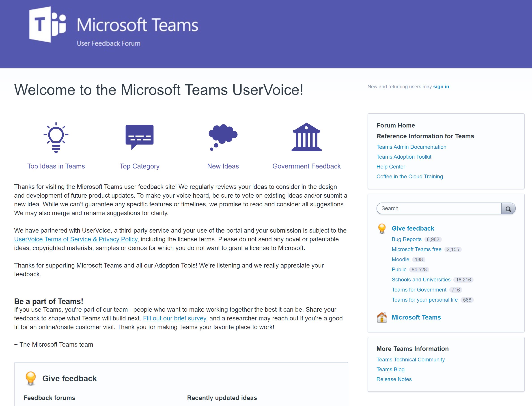Open the Top Category link

(x=140, y=166)
